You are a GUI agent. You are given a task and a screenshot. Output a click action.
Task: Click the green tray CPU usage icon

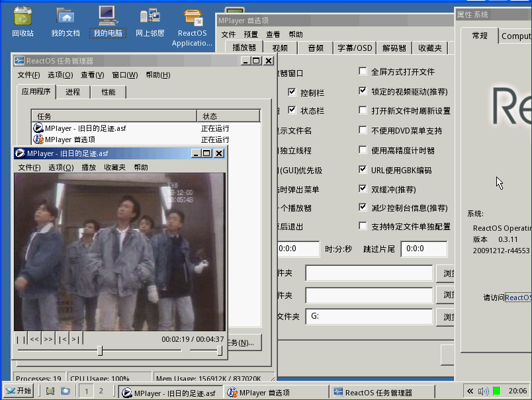coord(497,391)
